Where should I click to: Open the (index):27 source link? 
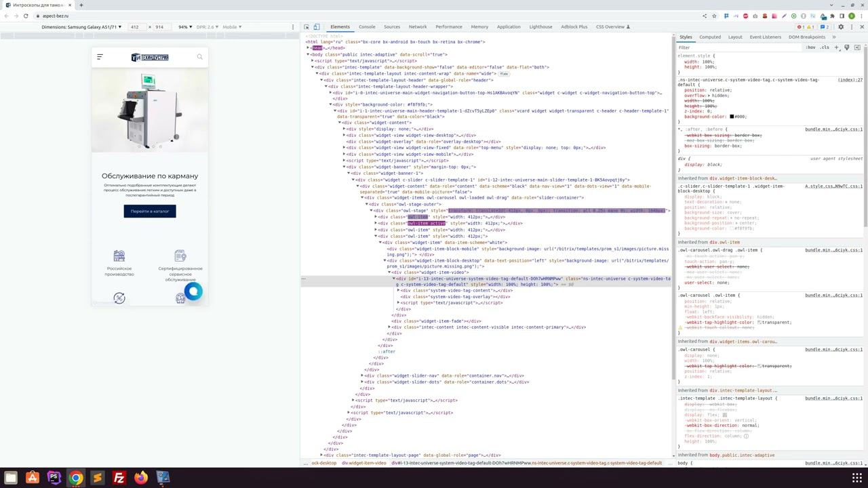[x=850, y=80]
